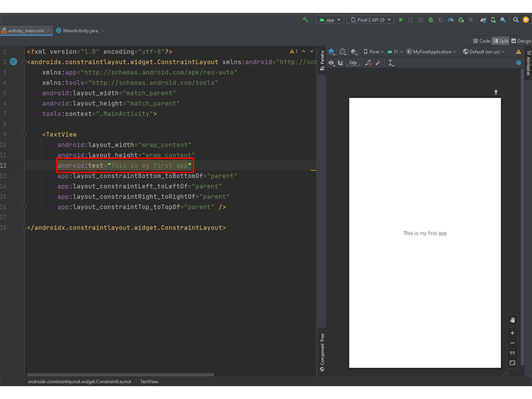532x399 pixels.
Task: Collapse the ConstraintLayout fold at line 2
Action: click(24, 62)
